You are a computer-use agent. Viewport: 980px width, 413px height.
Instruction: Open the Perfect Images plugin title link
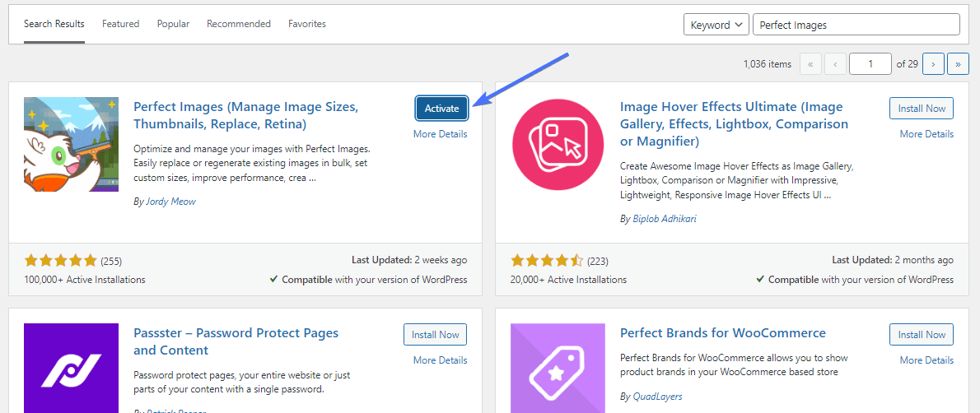[246, 115]
